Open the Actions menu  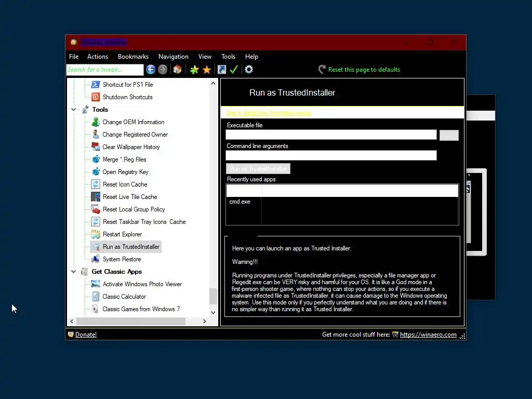98,57
